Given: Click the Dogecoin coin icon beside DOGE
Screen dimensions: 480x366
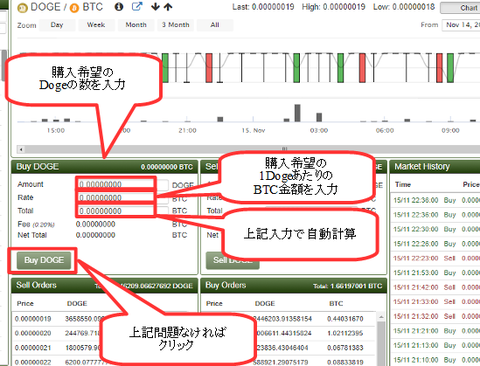Looking at the screenshot, I should pyautogui.click(x=22, y=8).
